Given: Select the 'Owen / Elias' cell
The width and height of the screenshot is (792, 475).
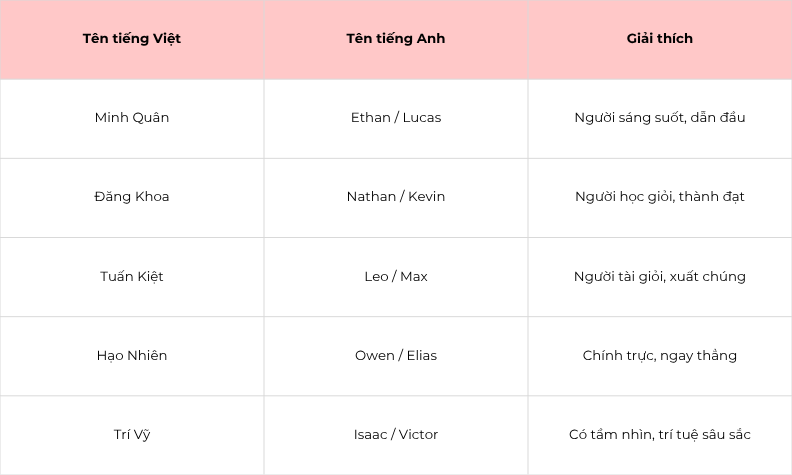Looking at the screenshot, I should (x=396, y=356).
